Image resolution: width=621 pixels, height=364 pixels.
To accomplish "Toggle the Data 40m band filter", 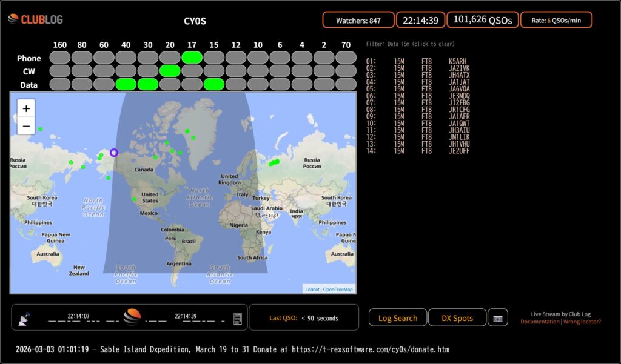I will pos(126,84).
